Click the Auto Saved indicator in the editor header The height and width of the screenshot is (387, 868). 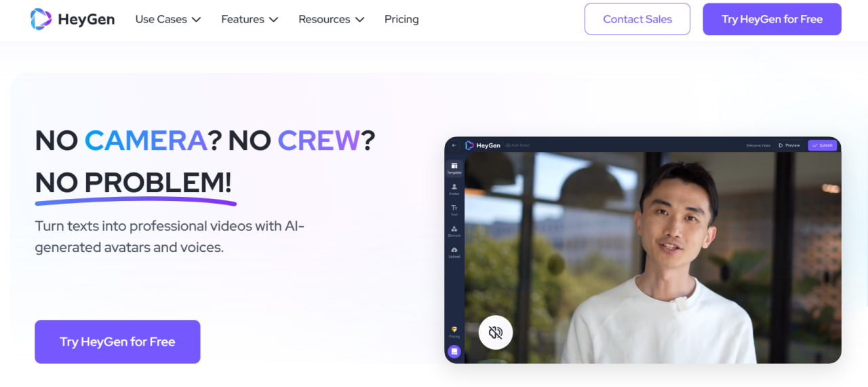pyautogui.click(x=518, y=145)
